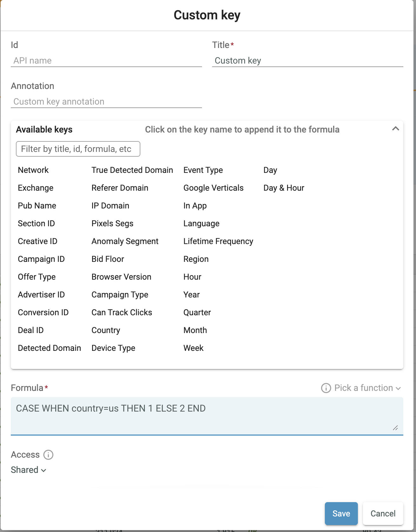This screenshot has width=416, height=532.
Task: Append Google Verticals to the formula
Action: 213,188
